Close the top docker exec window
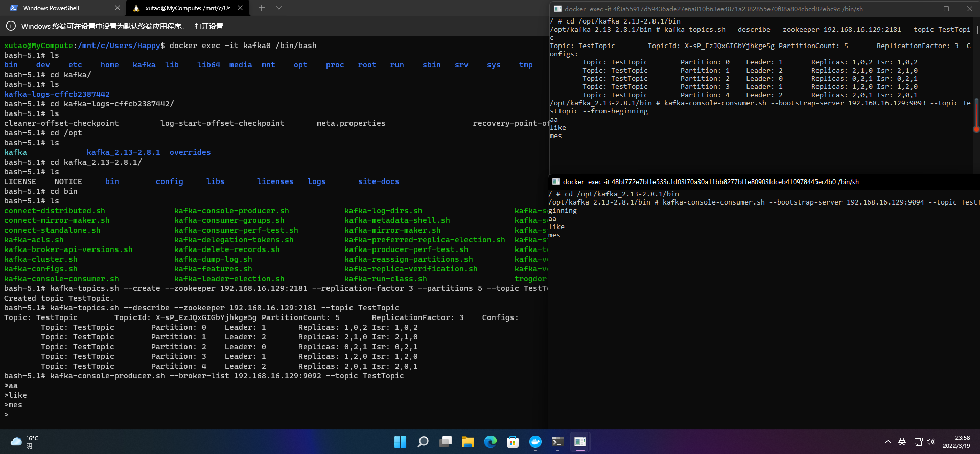980x454 pixels. (x=969, y=9)
